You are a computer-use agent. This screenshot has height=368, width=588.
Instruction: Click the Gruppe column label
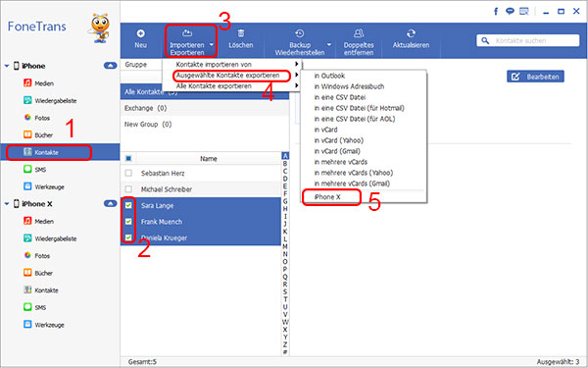(x=136, y=65)
